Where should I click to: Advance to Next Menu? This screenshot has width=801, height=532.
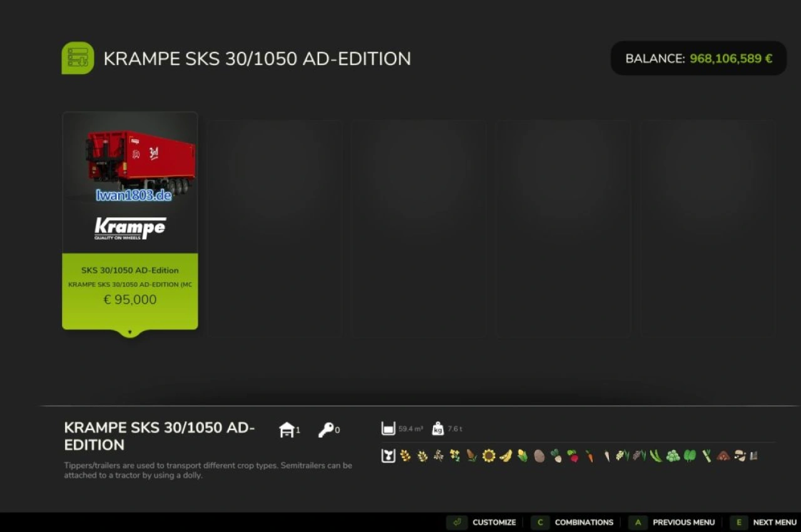click(x=774, y=522)
